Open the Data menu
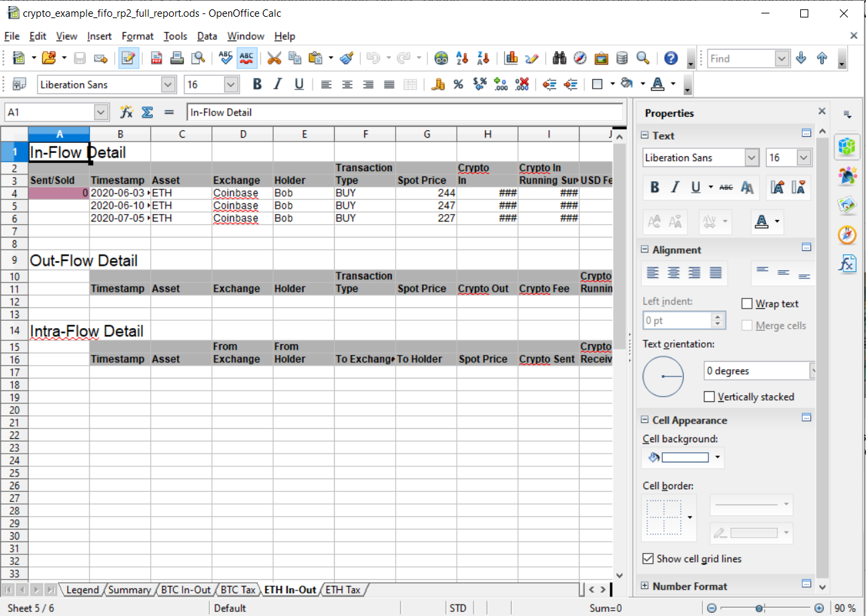This screenshot has width=866, height=616. coord(207,36)
